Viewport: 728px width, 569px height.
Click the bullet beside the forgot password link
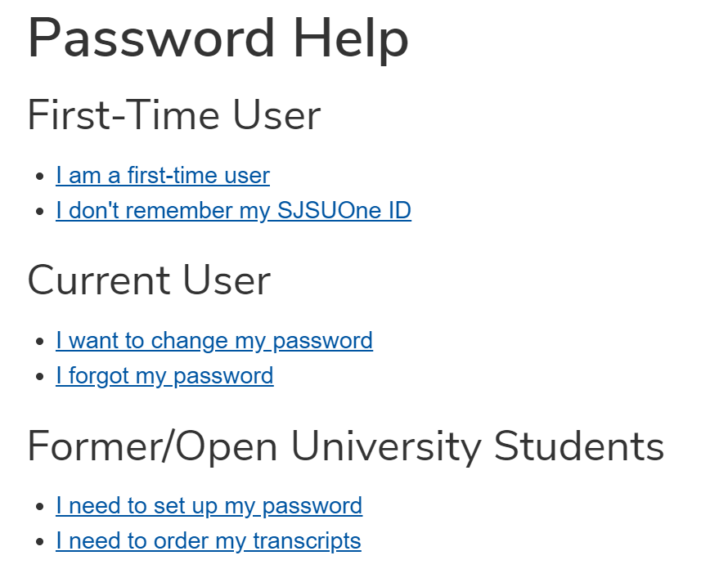click(x=38, y=375)
